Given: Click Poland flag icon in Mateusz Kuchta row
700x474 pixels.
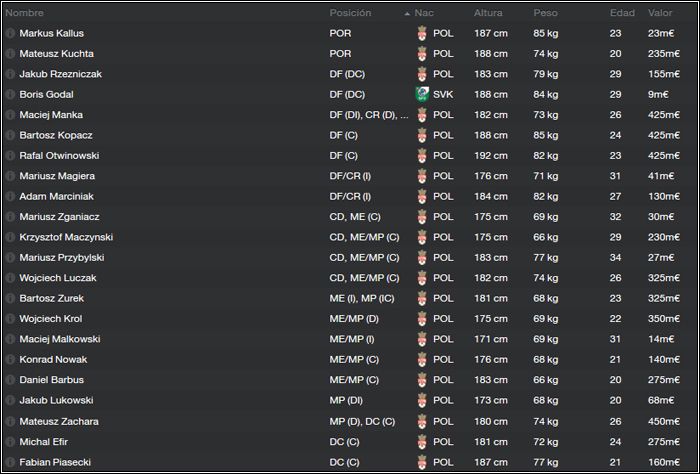Looking at the screenshot, I should tap(421, 53).
